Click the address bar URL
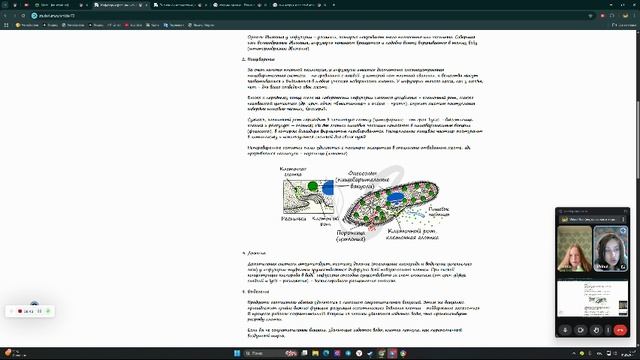Image resolution: width=640 pixels, height=360 pixels. pos(57,16)
